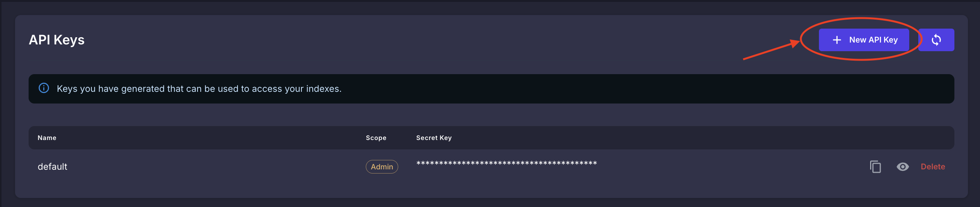This screenshot has width=980, height=207.
Task: Delete the default API key
Action: click(x=933, y=167)
